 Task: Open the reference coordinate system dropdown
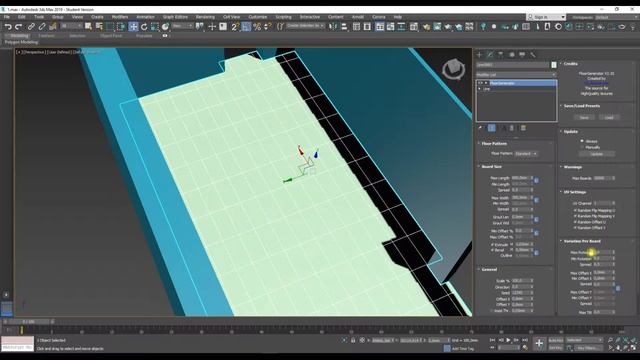click(x=182, y=26)
